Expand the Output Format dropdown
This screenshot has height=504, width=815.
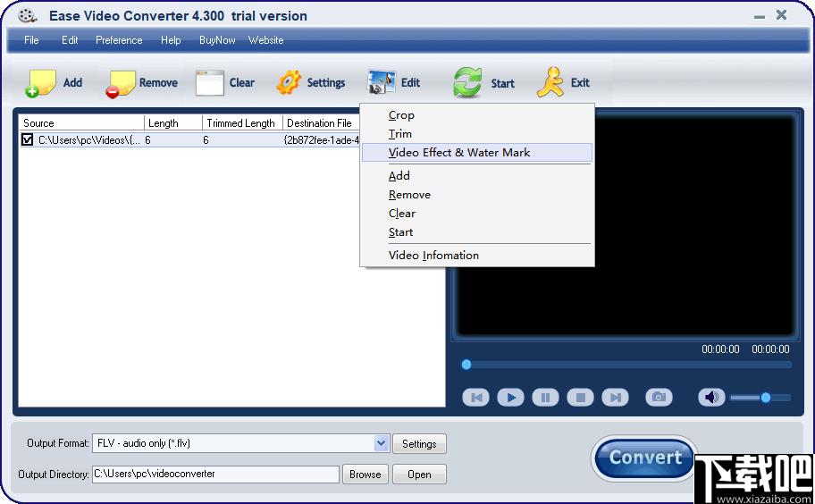click(381, 443)
